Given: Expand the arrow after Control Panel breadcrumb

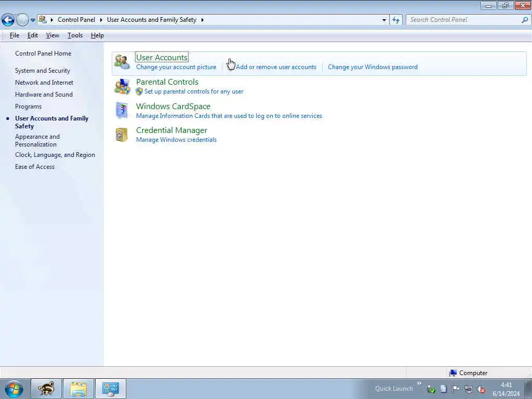Looking at the screenshot, I should 101,20.
